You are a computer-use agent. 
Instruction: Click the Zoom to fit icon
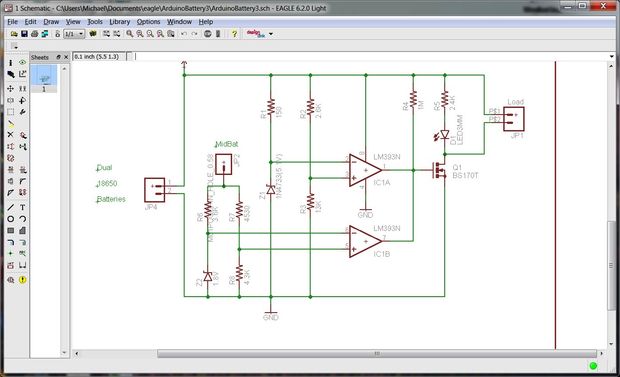click(130, 34)
